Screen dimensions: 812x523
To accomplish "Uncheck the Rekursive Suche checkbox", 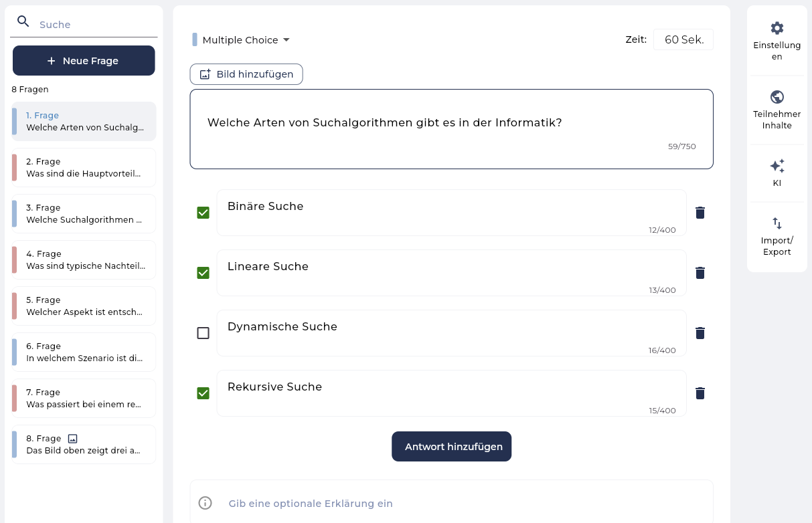I will tap(203, 393).
